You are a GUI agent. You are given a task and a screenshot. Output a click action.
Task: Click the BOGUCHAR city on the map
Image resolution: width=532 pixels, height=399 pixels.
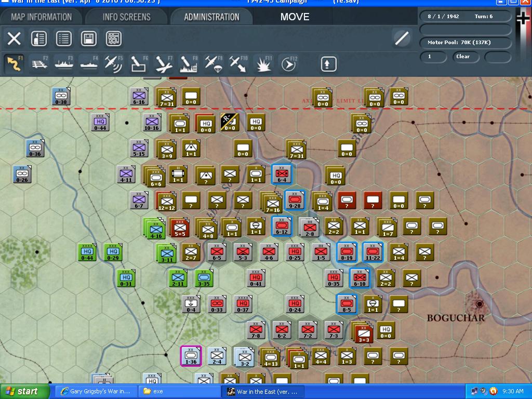(x=479, y=303)
